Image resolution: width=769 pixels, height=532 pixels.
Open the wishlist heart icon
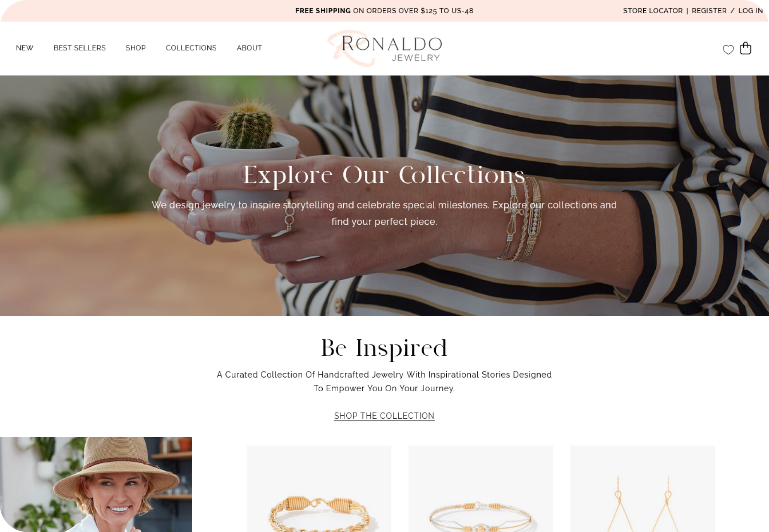pyautogui.click(x=728, y=50)
